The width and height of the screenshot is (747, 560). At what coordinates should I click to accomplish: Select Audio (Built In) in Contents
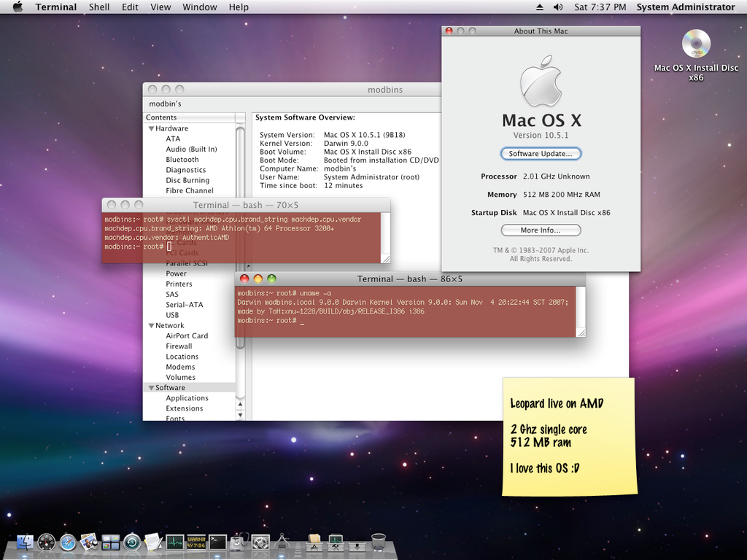(x=191, y=149)
